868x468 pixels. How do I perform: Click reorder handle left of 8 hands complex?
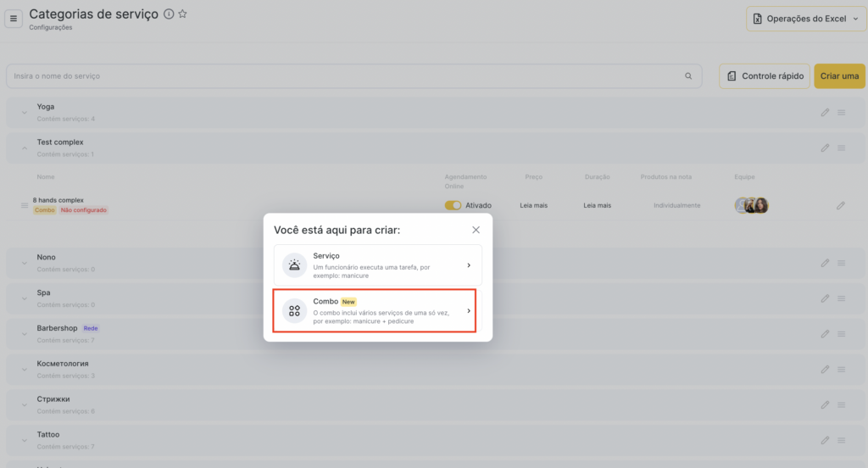coord(25,205)
